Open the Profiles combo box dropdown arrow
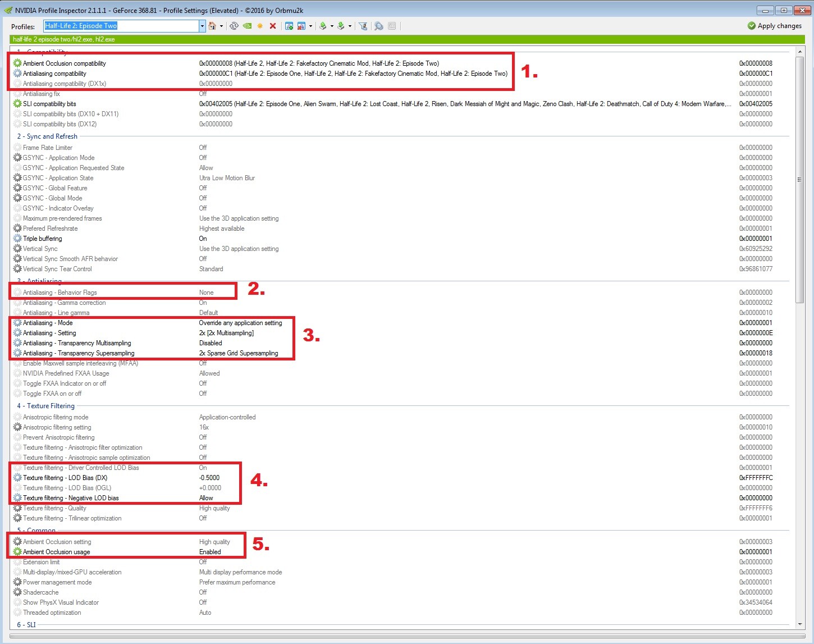The width and height of the screenshot is (814, 644). [202, 26]
